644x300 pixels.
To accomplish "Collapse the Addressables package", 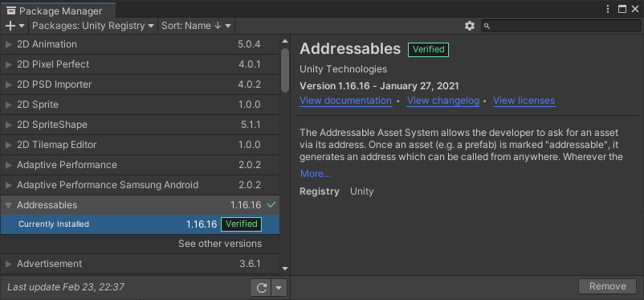I will click(8, 205).
